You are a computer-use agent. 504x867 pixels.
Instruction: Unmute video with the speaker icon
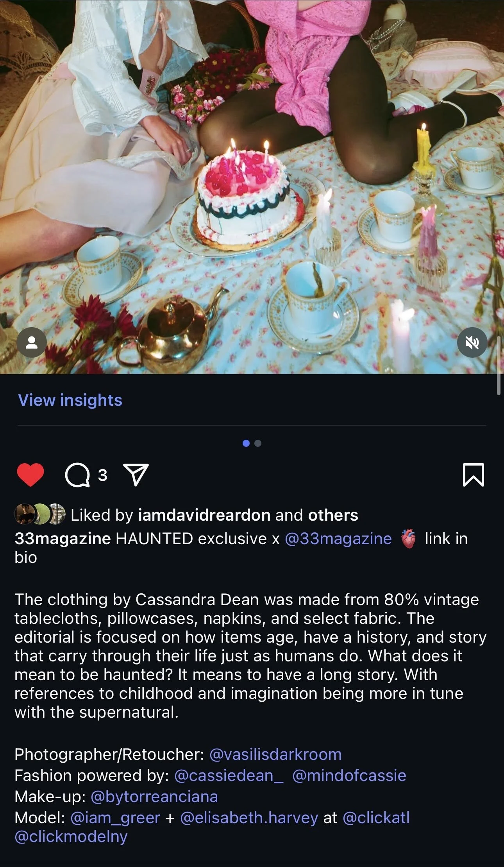(472, 342)
